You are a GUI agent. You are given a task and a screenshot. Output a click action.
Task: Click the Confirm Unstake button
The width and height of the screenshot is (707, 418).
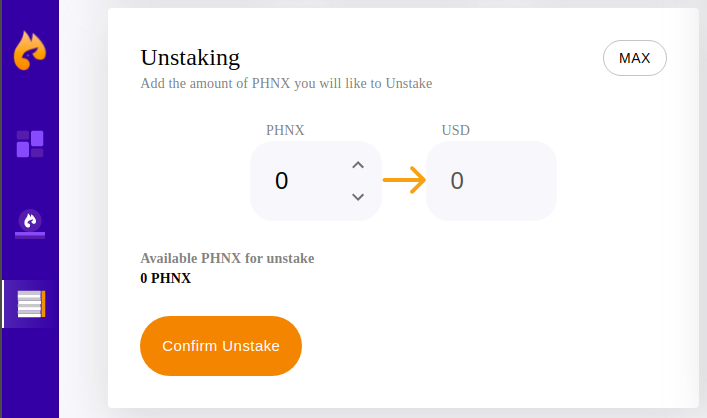click(221, 346)
